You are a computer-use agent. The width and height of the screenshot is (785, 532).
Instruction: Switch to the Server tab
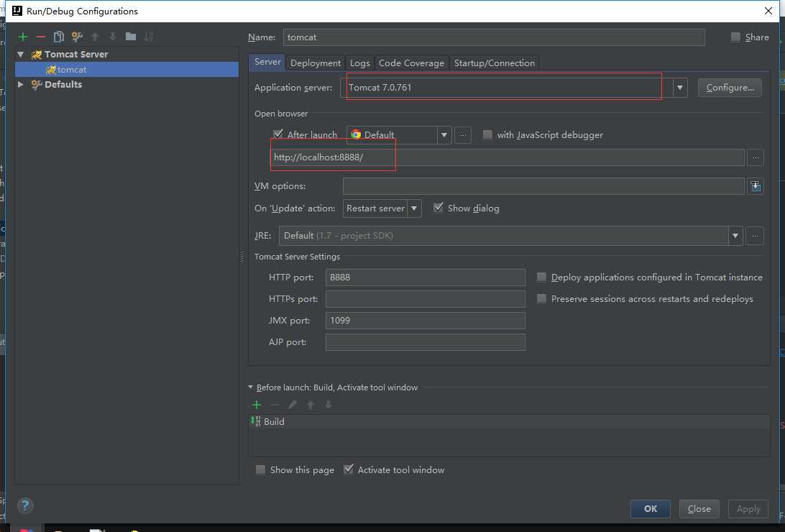[x=267, y=62]
